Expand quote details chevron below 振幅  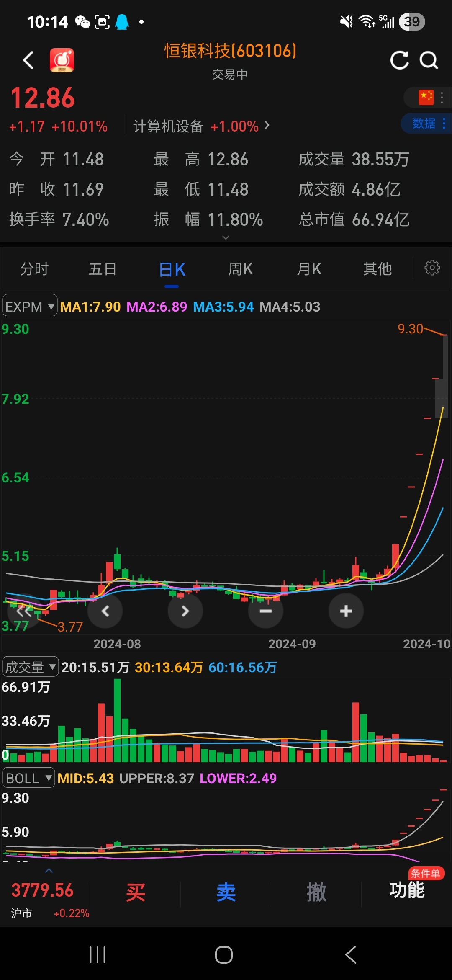pos(226,237)
